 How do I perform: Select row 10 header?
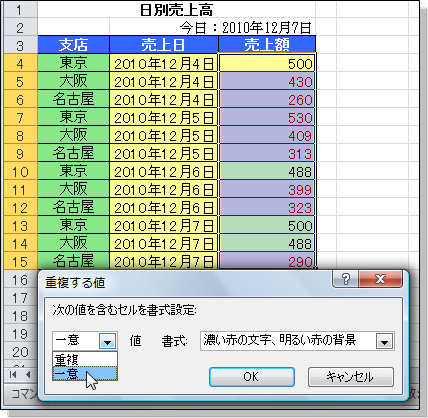[x=20, y=171]
